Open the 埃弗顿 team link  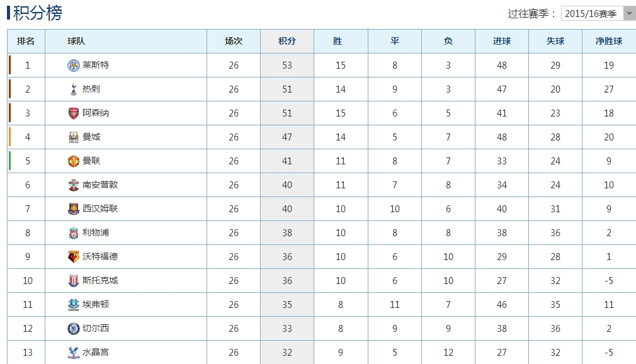click(x=96, y=305)
